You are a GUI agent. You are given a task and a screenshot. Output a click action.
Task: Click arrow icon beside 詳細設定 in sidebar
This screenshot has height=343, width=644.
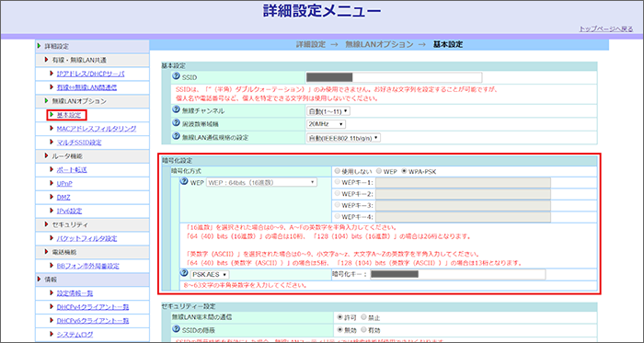coord(39,46)
